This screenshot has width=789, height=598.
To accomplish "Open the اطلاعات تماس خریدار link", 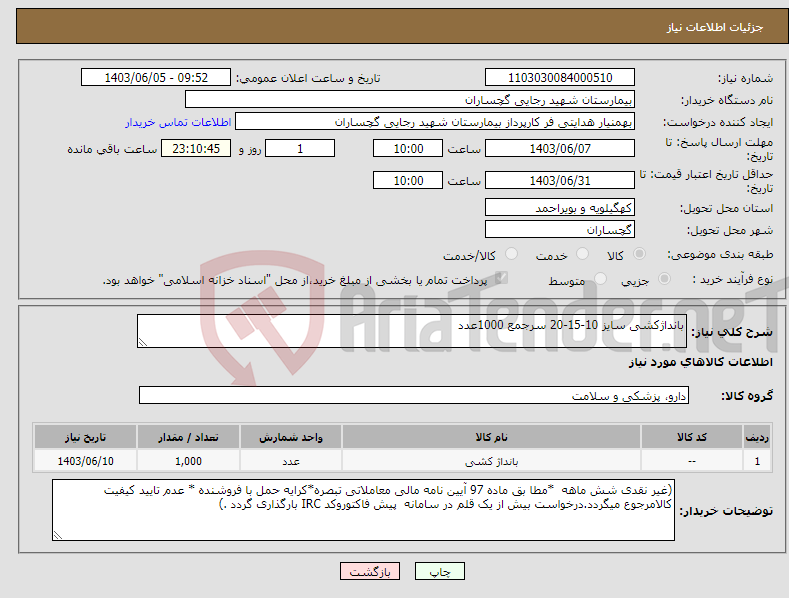I will 178,122.
